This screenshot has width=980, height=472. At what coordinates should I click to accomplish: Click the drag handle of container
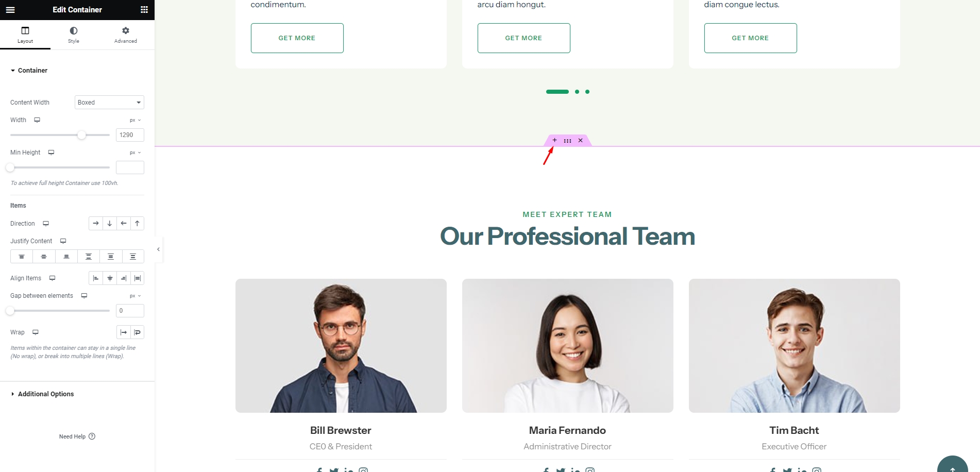click(567, 140)
